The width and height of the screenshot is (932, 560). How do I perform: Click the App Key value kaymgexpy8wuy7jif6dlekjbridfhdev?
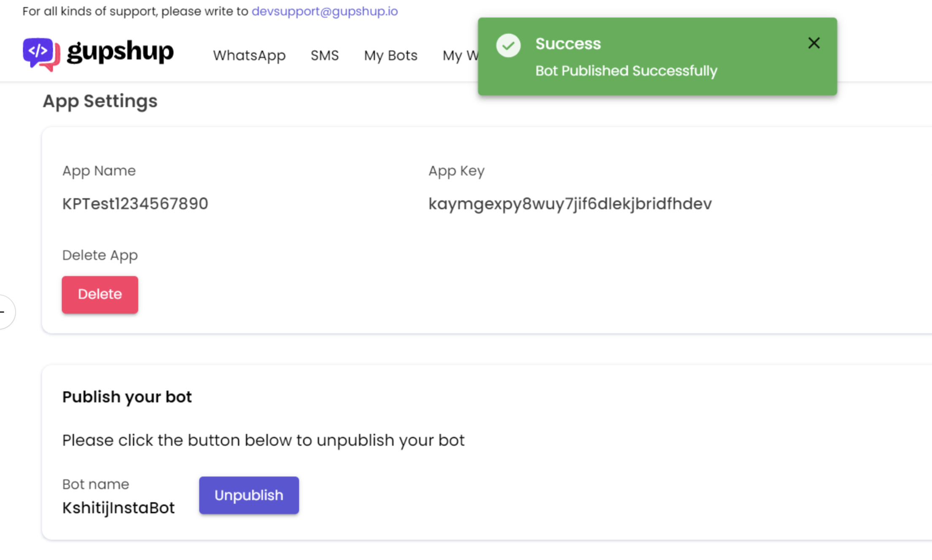click(570, 204)
